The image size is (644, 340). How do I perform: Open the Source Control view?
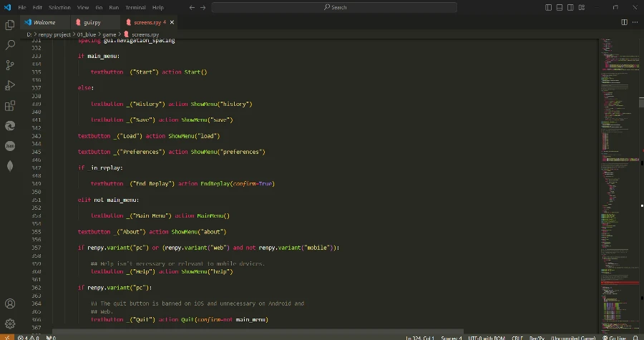click(x=10, y=65)
